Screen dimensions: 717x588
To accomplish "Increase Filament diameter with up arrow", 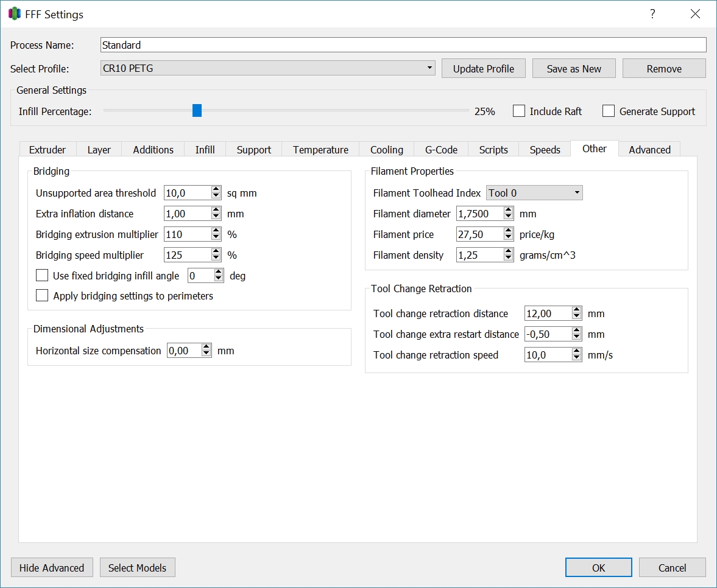I will click(508, 210).
